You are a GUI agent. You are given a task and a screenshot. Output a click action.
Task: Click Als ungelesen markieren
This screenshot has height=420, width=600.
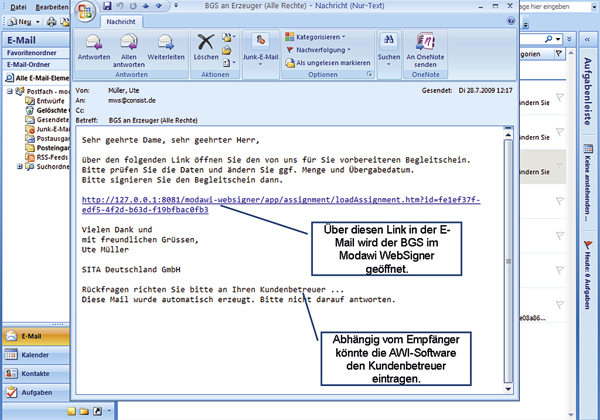(x=328, y=63)
